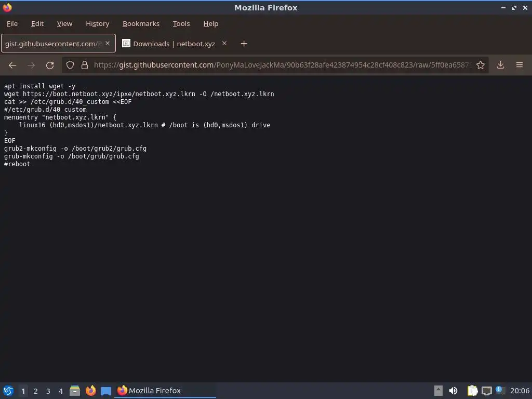This screenshot has height=399, width=532.
Task: Switch to workspace 3
Action: point(48,391)
